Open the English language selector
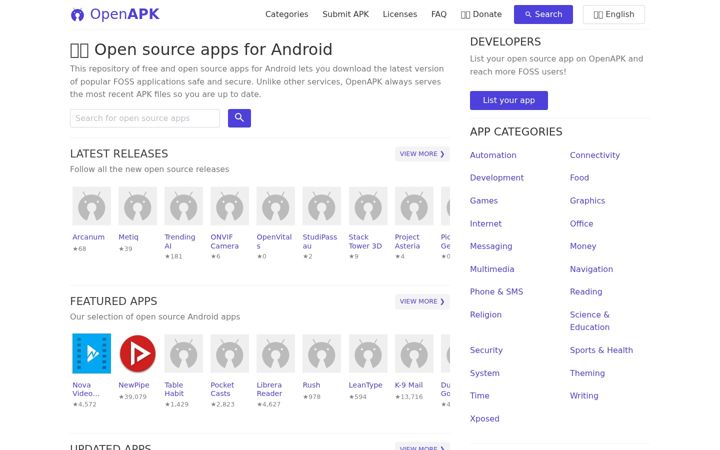The width and height of the screenshot is (720, 450). [613, 14]
